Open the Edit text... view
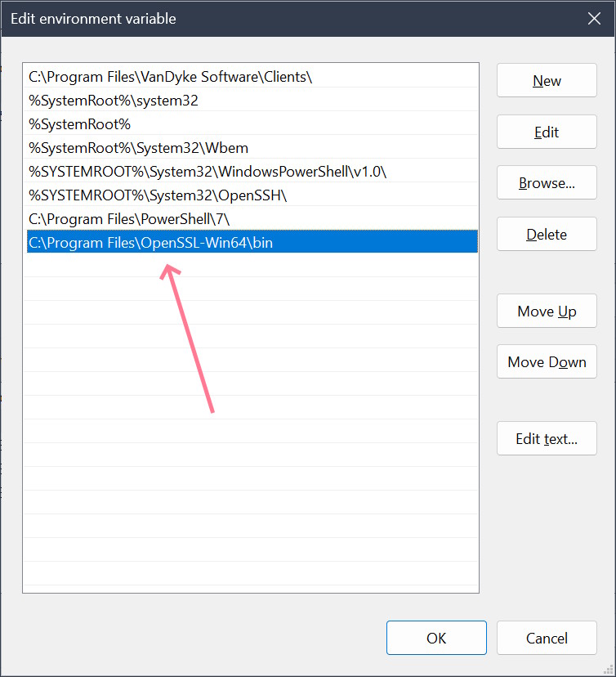The image size is (616, 677). click(547, 439)
